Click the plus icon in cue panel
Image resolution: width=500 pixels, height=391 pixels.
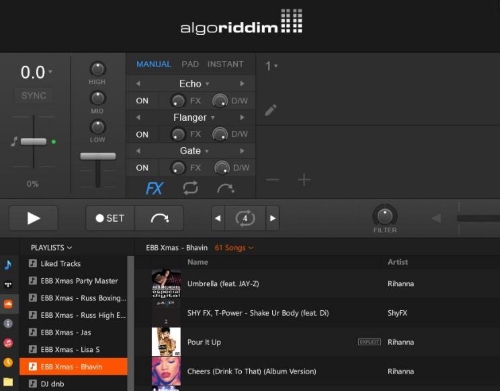(304, 180)
